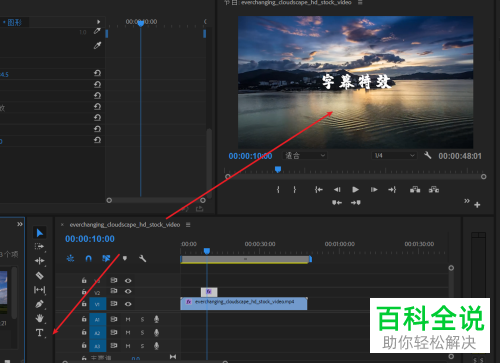Mute audio track A1
This screenshot has height=363, width=500.
click(128, 319)
